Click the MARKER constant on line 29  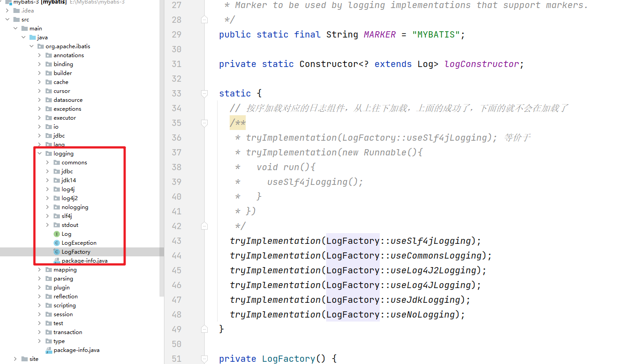point(380,35)
